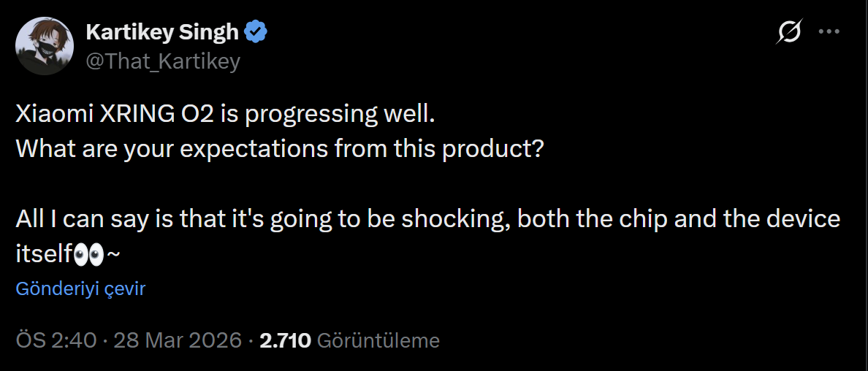Click Kartikey Singh's profile avatar
868x371 pixels.
[44, 46]
